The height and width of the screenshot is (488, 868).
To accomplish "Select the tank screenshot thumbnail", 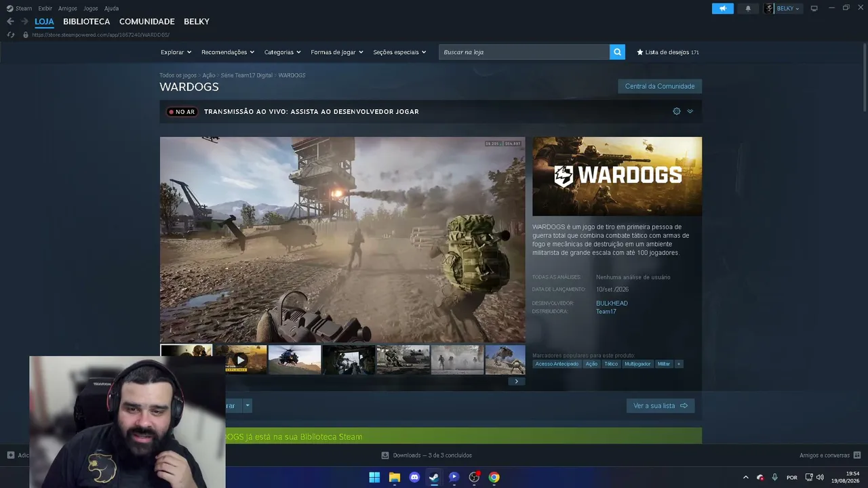I will [x=403, y=360].
